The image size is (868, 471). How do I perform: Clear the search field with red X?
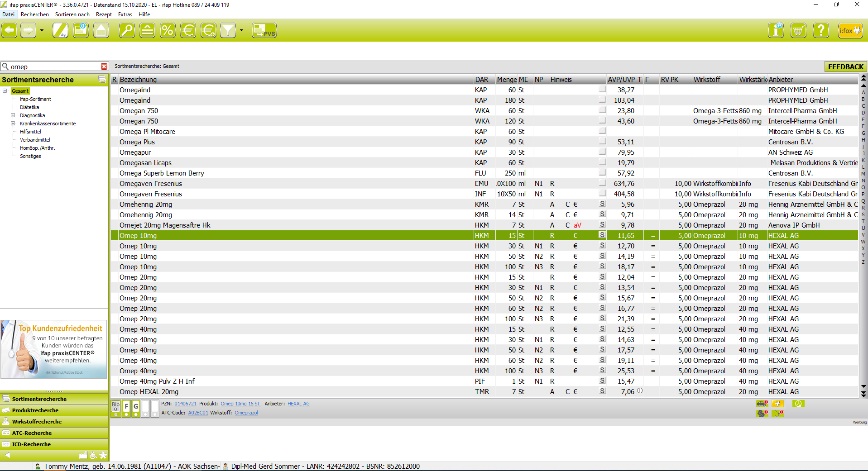104,67
